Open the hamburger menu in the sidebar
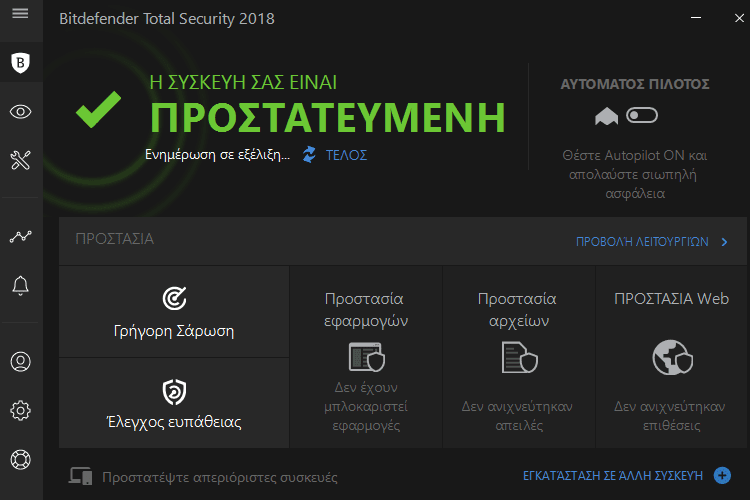750x500 pixels. click(x=20, y=13)
